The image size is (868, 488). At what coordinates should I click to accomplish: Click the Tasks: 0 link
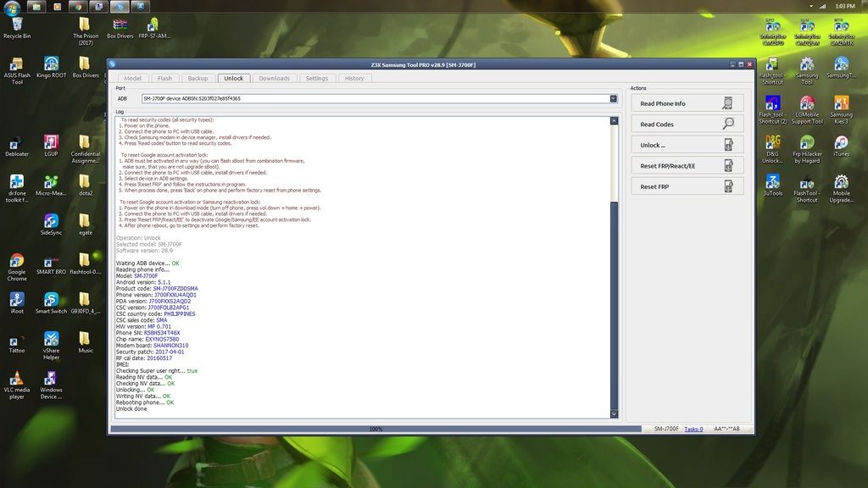click(693, 429)
